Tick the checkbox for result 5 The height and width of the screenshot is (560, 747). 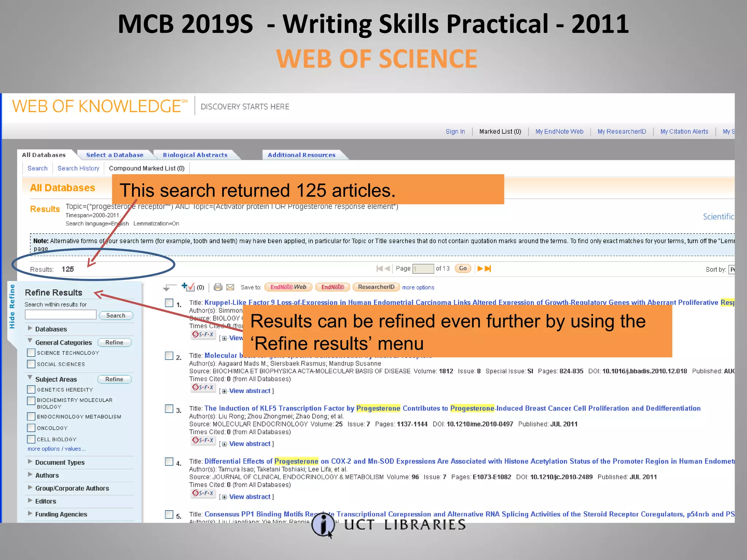(x=169, y=514)
